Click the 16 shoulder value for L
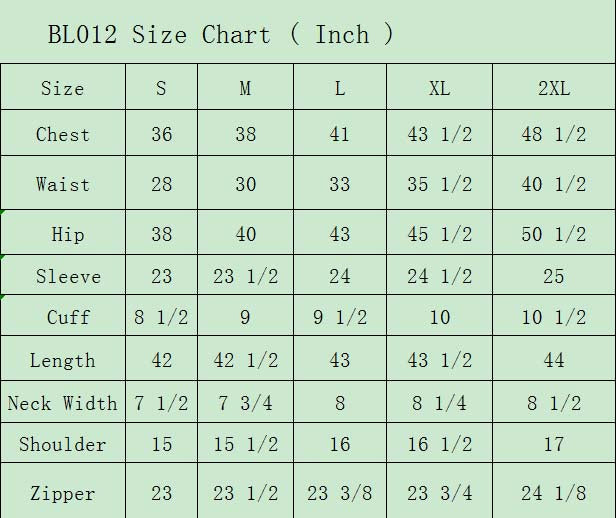 [339, 443]
